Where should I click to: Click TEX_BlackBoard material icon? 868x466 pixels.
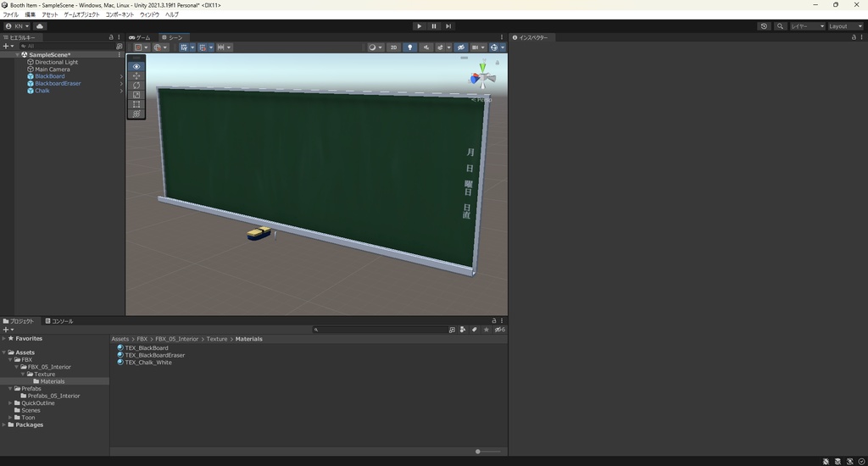click(x=120, y=347)
